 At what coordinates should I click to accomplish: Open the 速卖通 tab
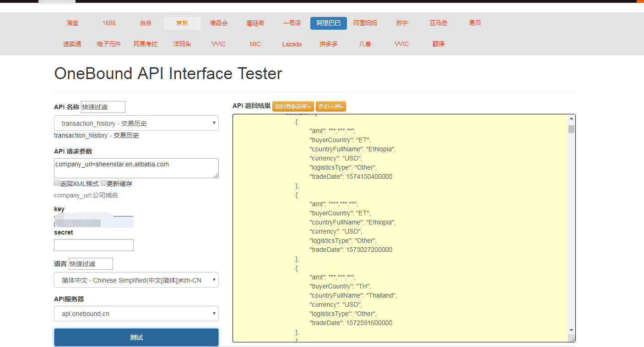pyautogui.click(x=72, y=44)
